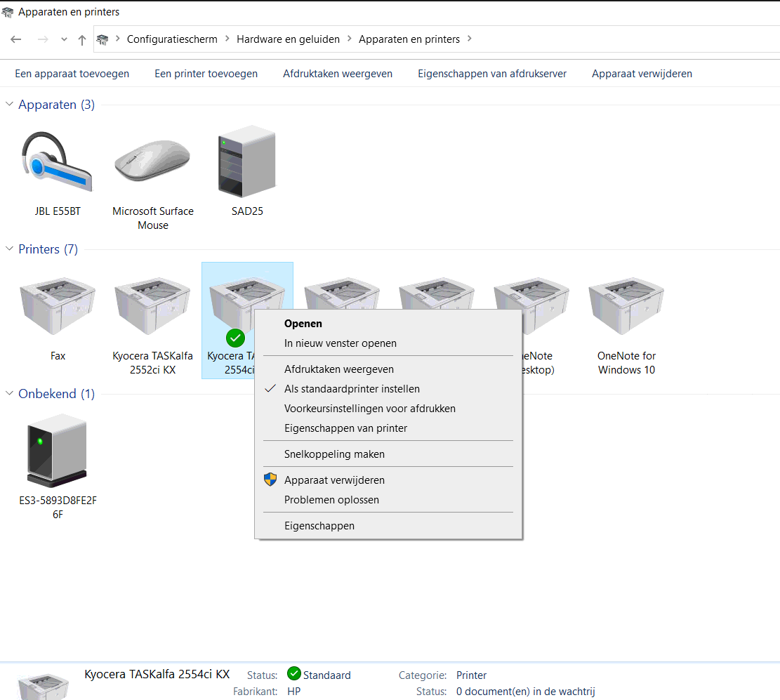Click the control panel icon in address bar

coord(103,39)
